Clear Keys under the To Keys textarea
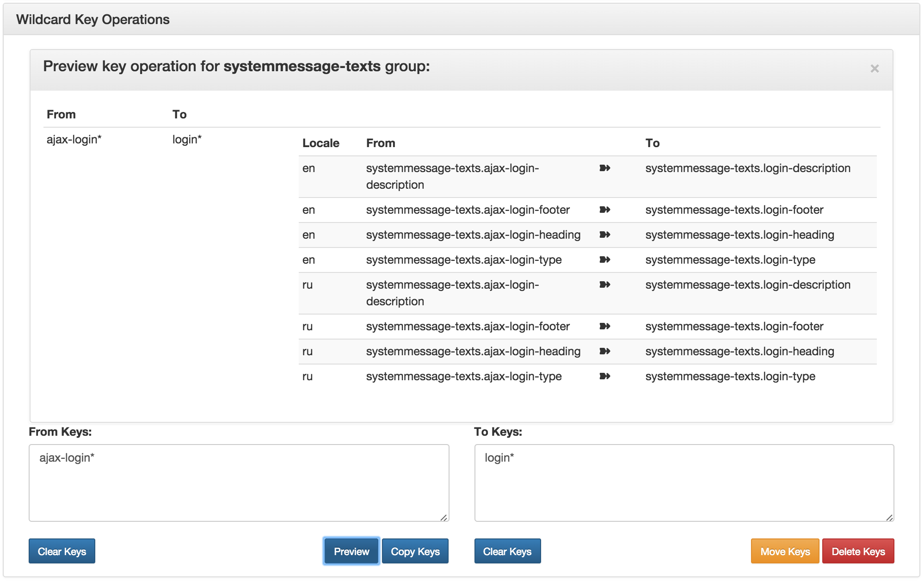This screenshot has height=581, width=924. (507, 551)
